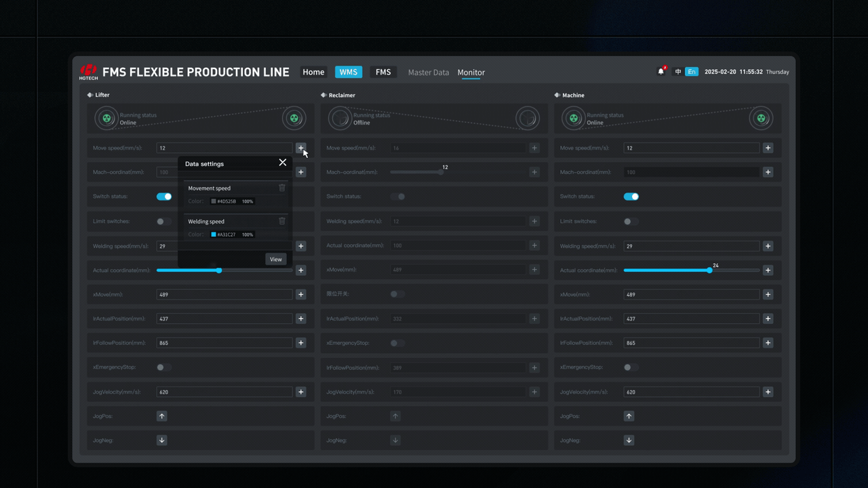
Task: Open Master Data tab
Action: pos(429,73)
